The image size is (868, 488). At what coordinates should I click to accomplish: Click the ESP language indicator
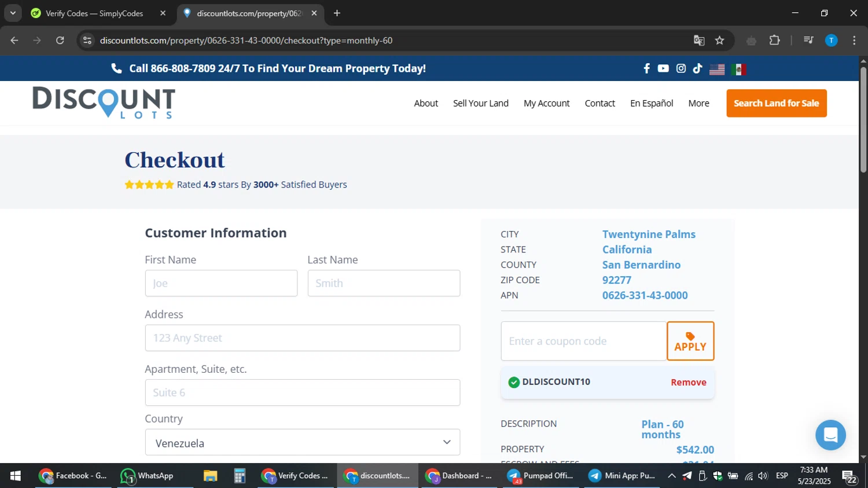782,476
